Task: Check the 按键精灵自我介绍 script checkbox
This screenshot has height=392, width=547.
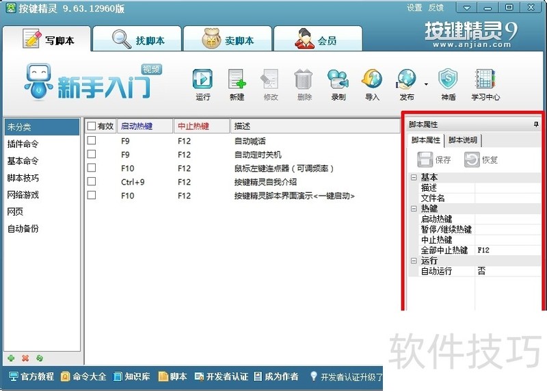Action: point(92,181)
